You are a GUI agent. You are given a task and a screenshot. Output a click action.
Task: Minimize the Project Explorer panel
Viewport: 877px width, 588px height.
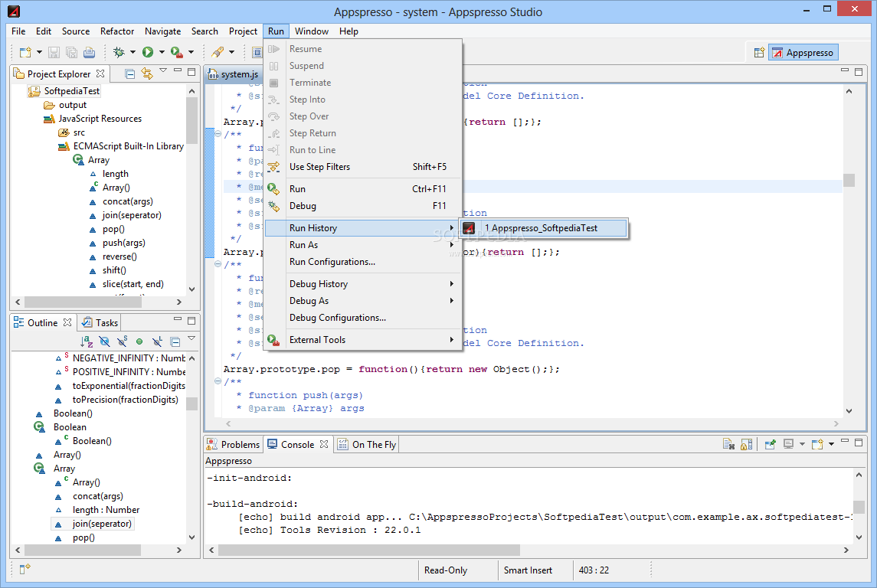[x=178, y=70]
